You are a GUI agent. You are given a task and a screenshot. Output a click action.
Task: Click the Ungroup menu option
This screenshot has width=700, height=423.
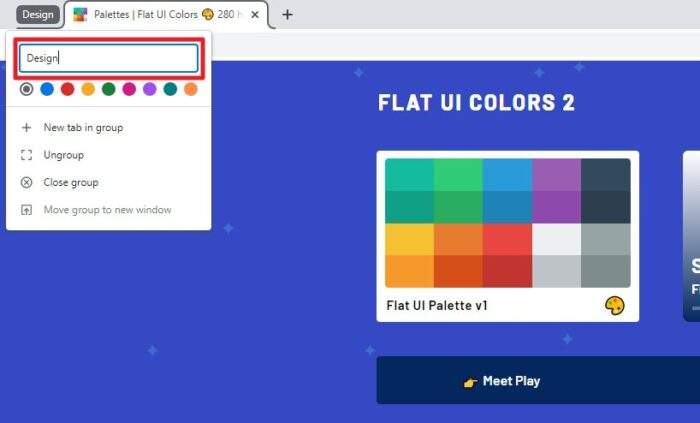tap(108, 155)
